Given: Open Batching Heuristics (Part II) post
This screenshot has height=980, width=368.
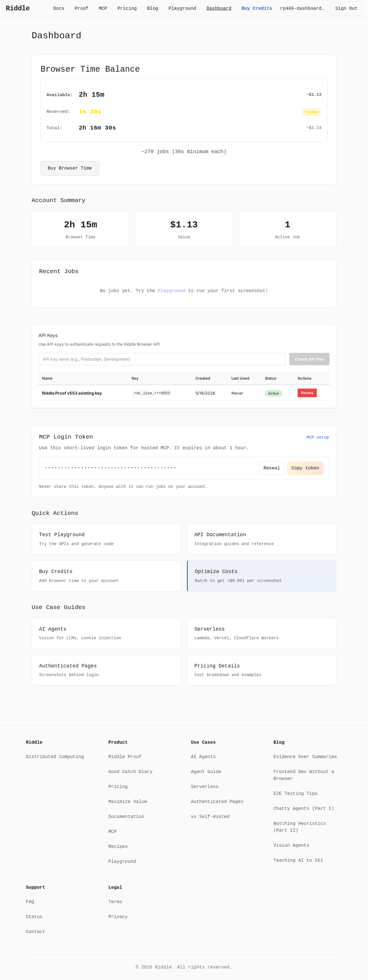Looking at the screenshot, I should [300, 827].
